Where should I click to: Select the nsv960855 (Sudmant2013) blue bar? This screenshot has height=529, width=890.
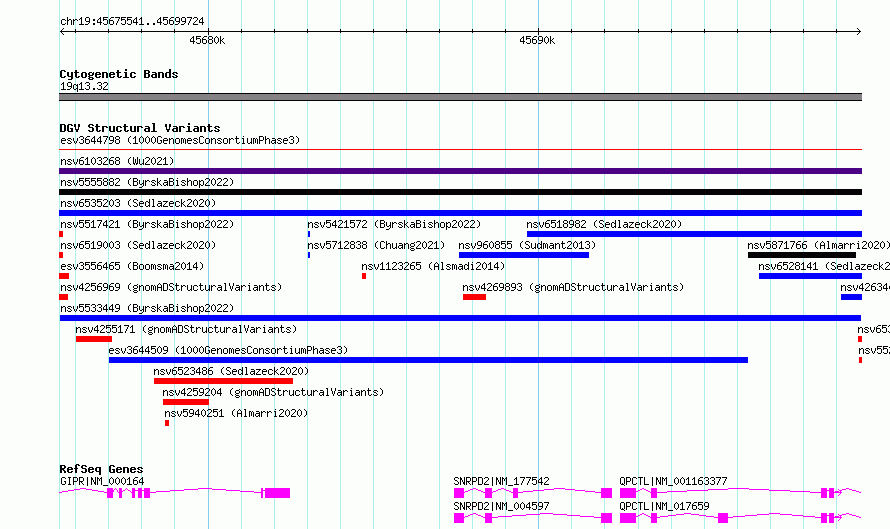(x=524, y=255)
